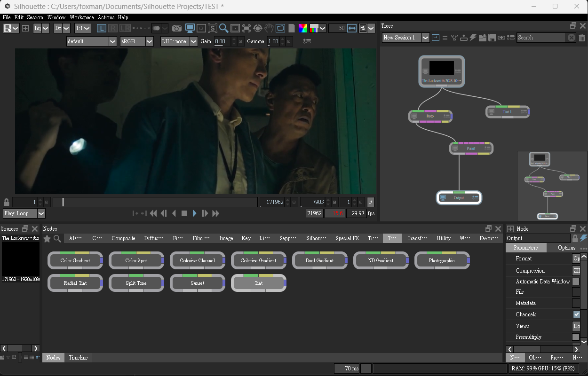The height and width of the screenshot is (376, 588).
Task: Click the list options icon beside Gamma
Action: tap(307, 41)
